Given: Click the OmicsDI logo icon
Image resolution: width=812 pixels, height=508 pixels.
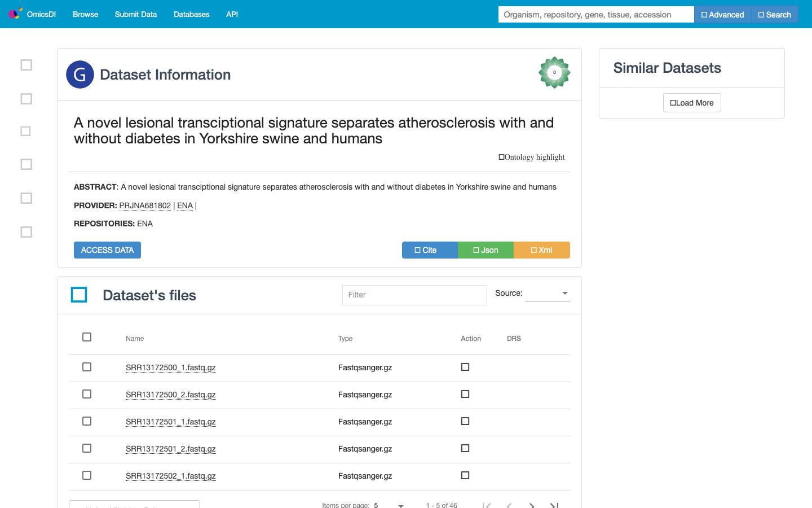Looking at the screenshot, I should 15,14.
